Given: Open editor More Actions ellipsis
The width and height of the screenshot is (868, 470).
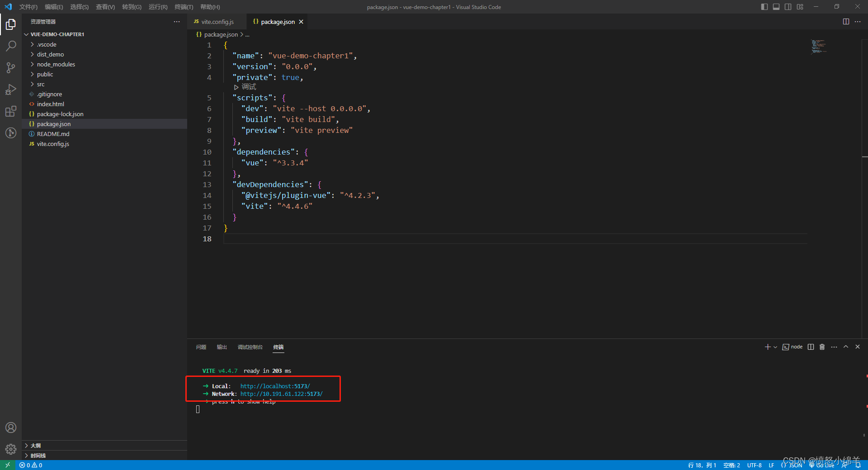Looking at the screenshot, I should (x=858, y=22).
